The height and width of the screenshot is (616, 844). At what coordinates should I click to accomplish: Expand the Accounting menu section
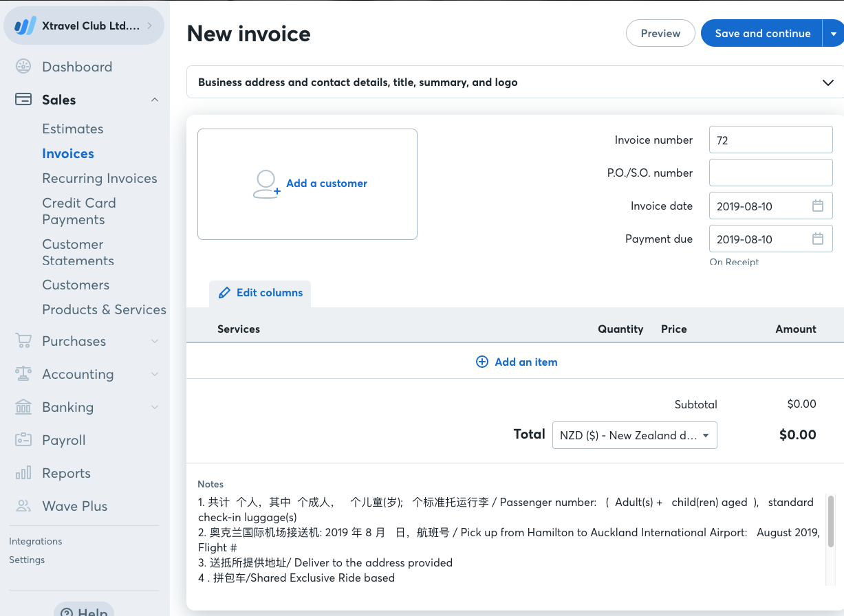coord(155,374)
